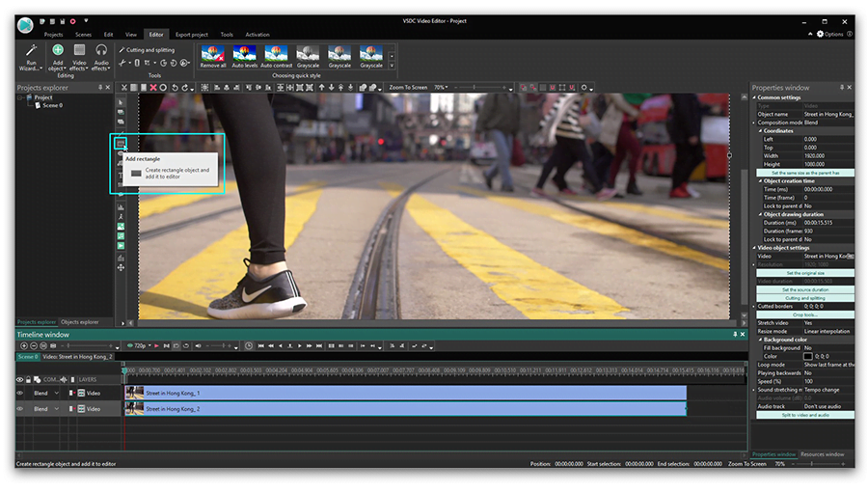
Task: Click the clock icon in timeline toolbar
Action: [x=249, y=346]
